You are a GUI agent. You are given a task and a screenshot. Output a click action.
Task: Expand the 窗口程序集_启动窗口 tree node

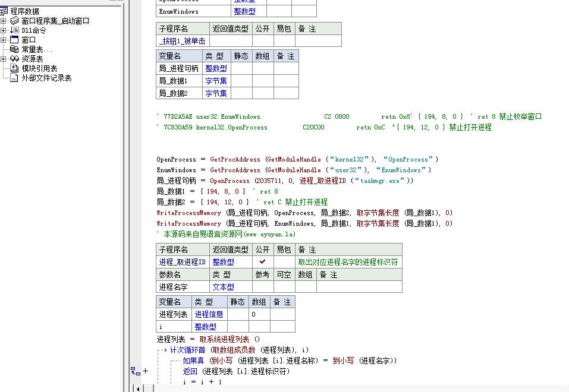3,21
